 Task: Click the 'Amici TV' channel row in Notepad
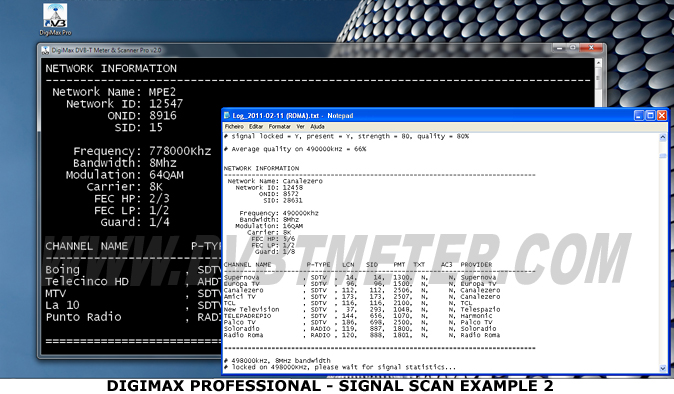point(362,297)
